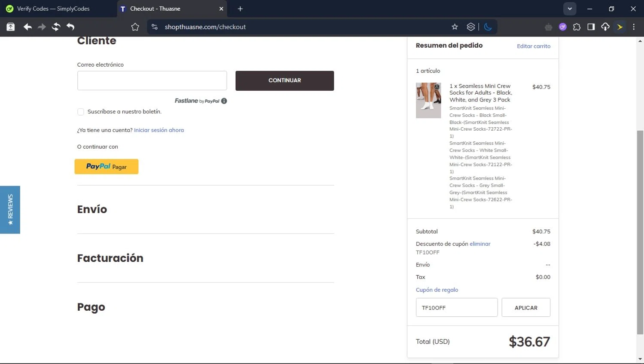644x364 pixels.
Task: Click the Pago section heading
Action: click(x=91, y=307)
